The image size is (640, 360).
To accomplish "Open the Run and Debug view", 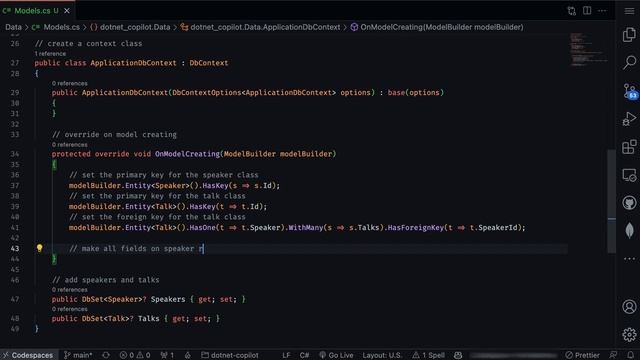I will 629,119.
